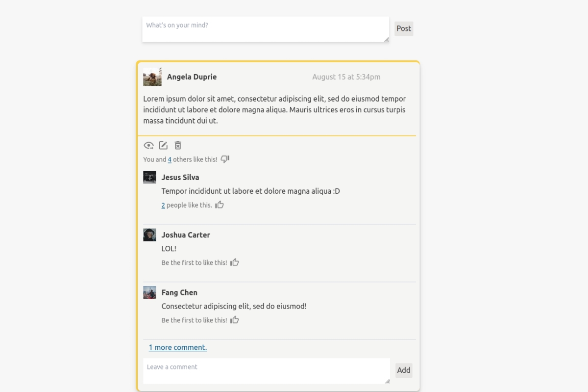This screenshot has width=588, height=392.
Task: Click the timestamp August 15 at 5:34pm
Action: pos(346,77)
